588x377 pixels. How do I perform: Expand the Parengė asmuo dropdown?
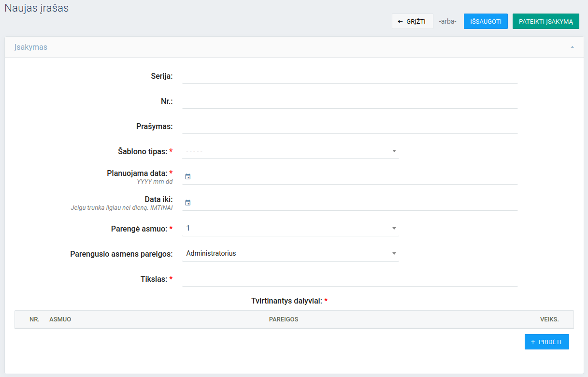coord(290,228)
